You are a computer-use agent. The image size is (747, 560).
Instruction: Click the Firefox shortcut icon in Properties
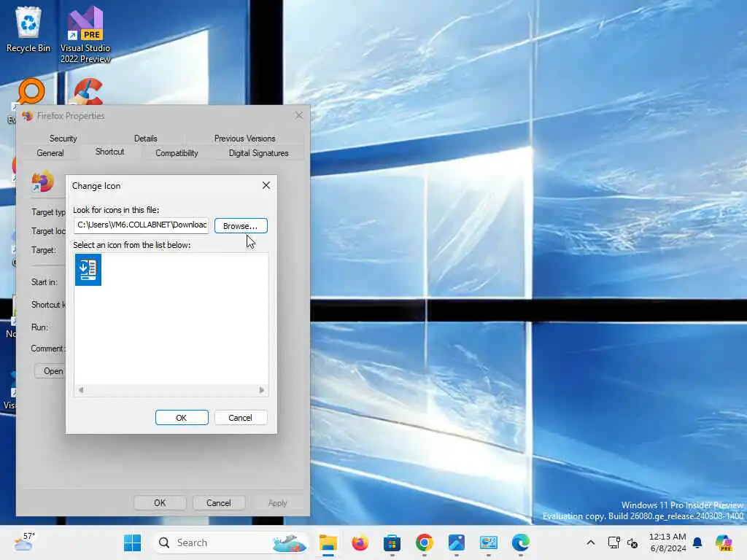(x=42, y=182)
